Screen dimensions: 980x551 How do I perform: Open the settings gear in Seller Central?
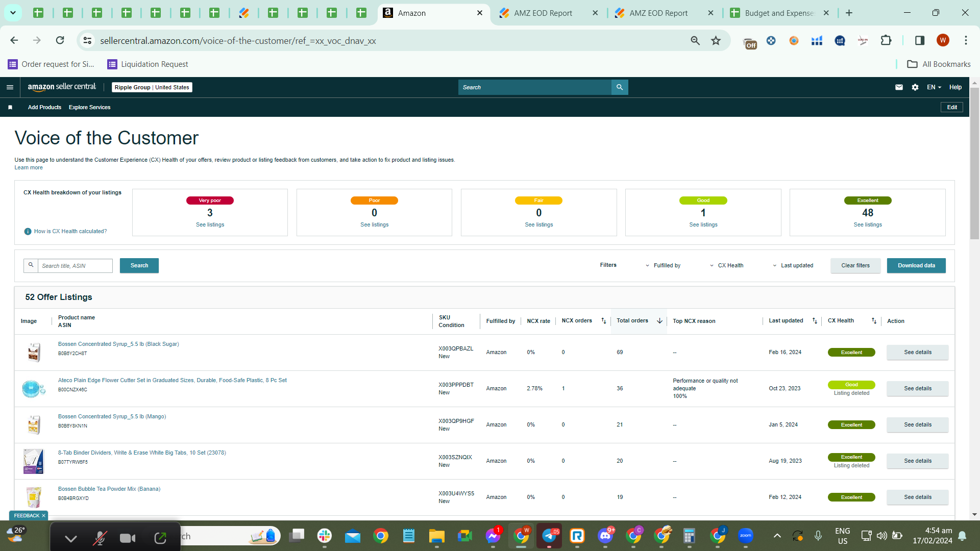(915, 87)
